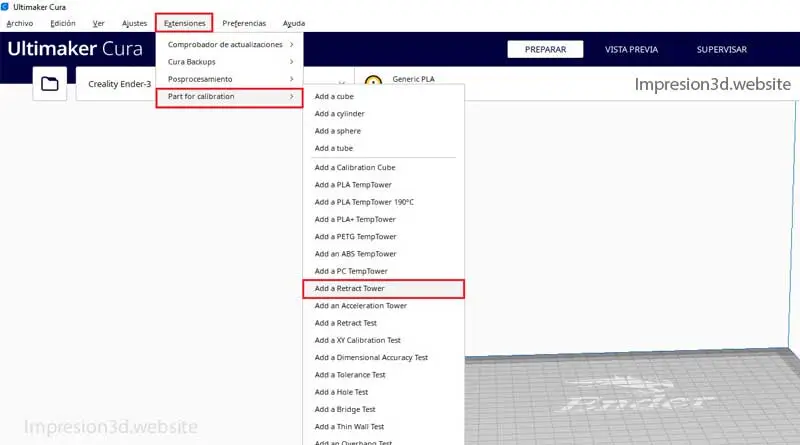Pick Add a Thin Wall Test
The image size is (800, 445).
pos(384,427)
